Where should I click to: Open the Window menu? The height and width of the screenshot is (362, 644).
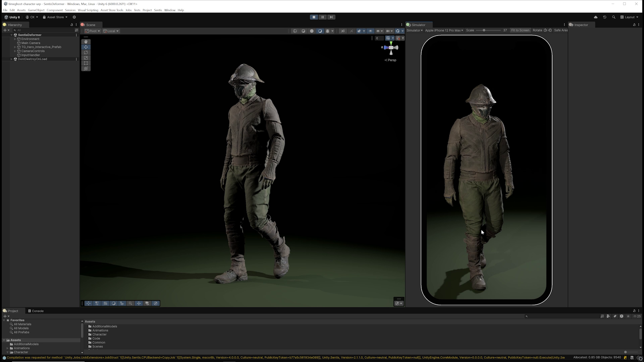pos(170,10)
